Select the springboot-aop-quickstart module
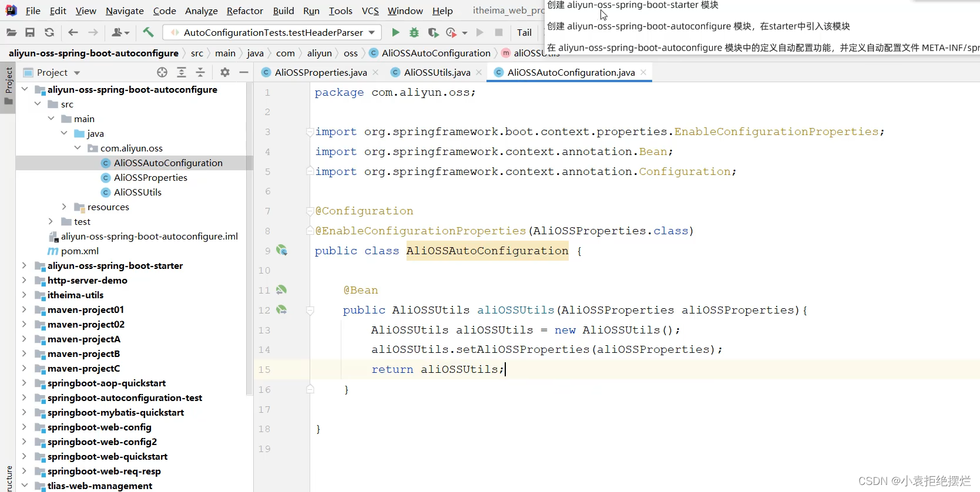 tap(106, 383)
